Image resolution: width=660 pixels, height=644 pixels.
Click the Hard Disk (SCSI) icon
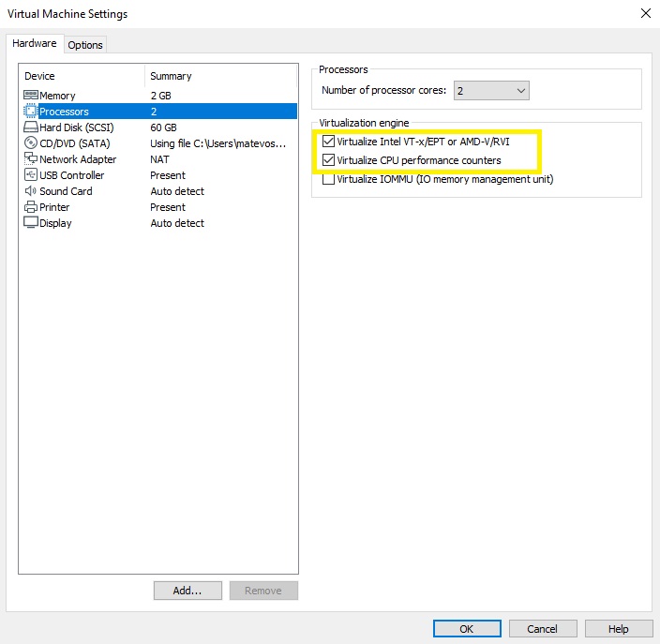[x=30, y=127]
